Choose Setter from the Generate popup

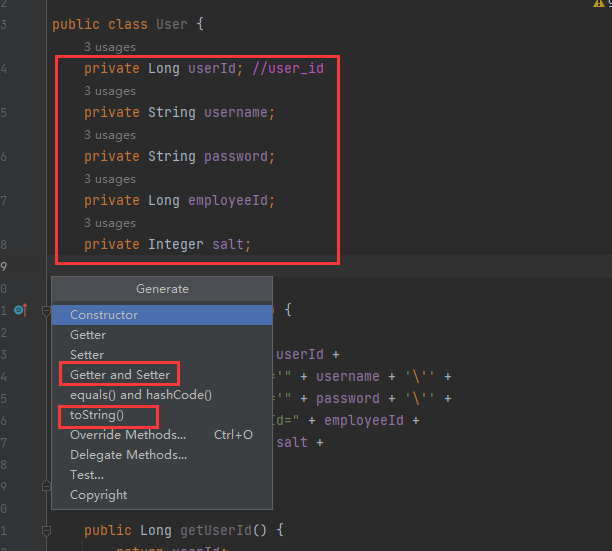tap(87, 355)
